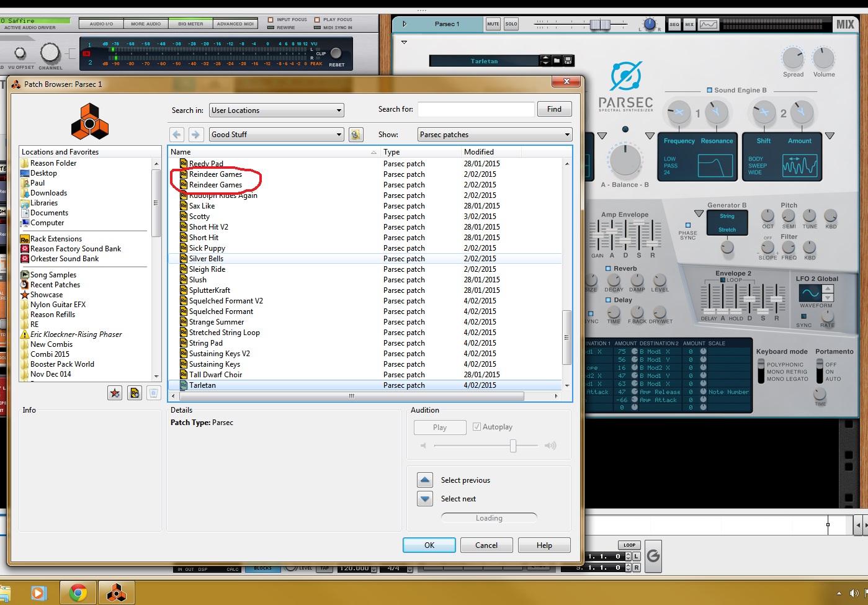Click the Parsec 1 pan knob
This screenshot has width=868, height=605.
coord(650,24)
